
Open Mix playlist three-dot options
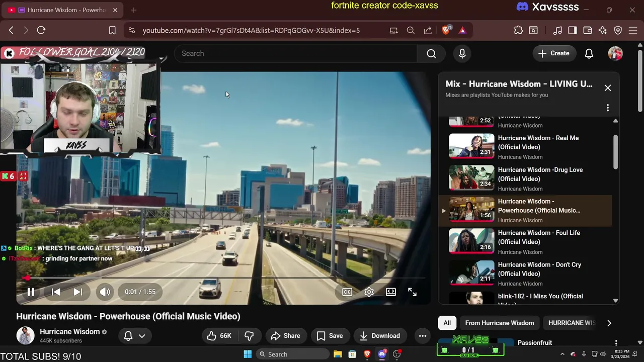(x=608, y=108)
